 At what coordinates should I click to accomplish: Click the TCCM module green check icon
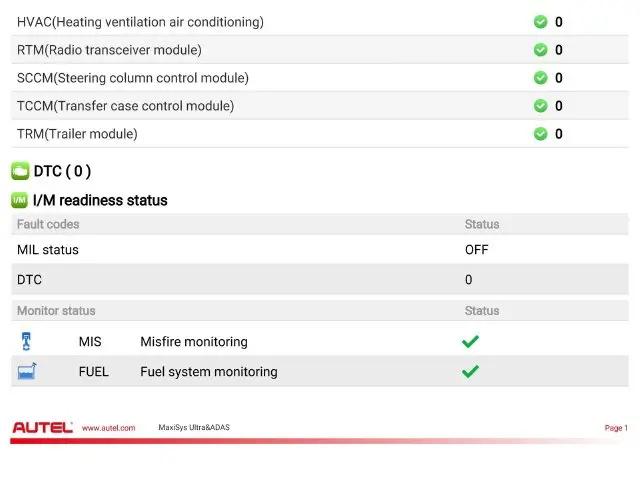540,106
